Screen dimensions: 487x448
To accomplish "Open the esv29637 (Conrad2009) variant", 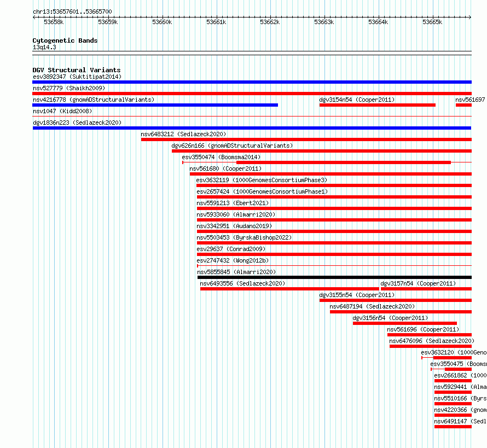I will (x=231, y=249).
